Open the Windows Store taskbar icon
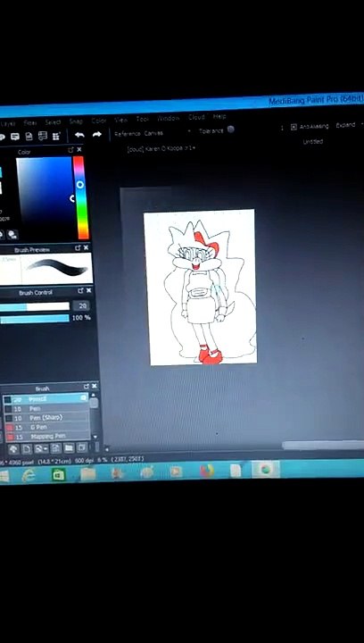This screenshot has width=364, height=643. [58, 474]
